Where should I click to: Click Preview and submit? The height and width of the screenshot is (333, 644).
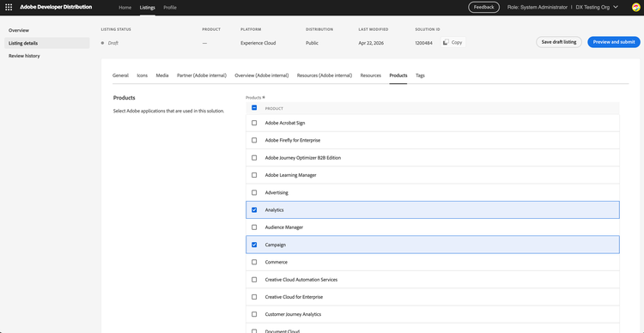pos(614,42)
